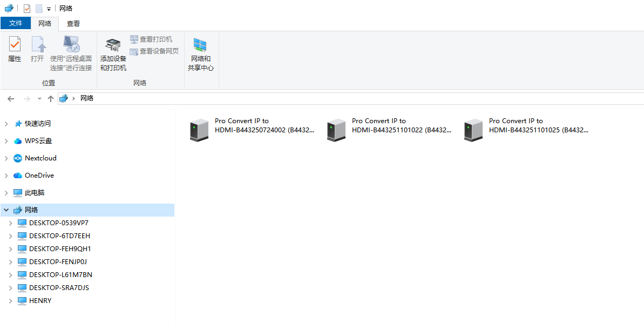Screen dimensions: 644x323
Task: Open Nextcloud in the navigation pane
Action: click(40, 158)
